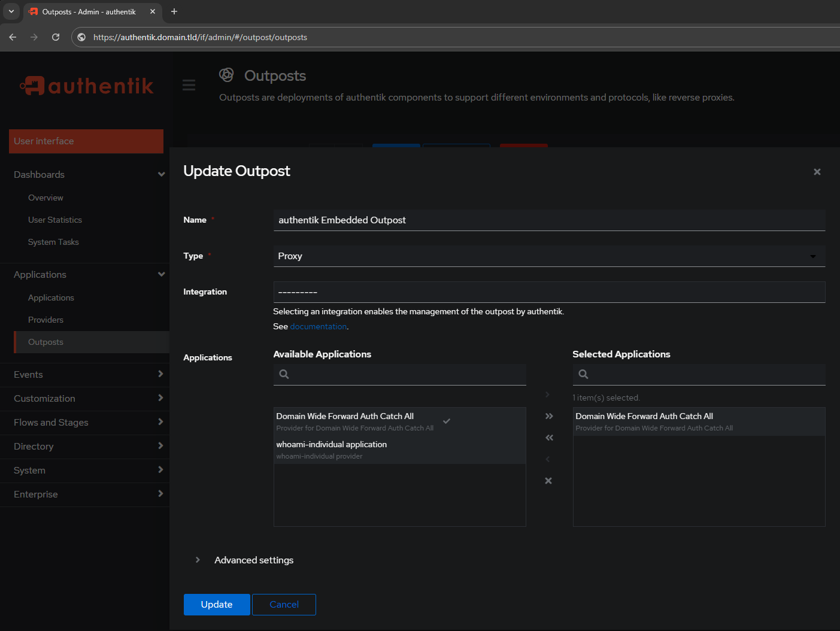840x631 pixels.
Task: Click the authentik logo
Action: [x=86, y=86]
